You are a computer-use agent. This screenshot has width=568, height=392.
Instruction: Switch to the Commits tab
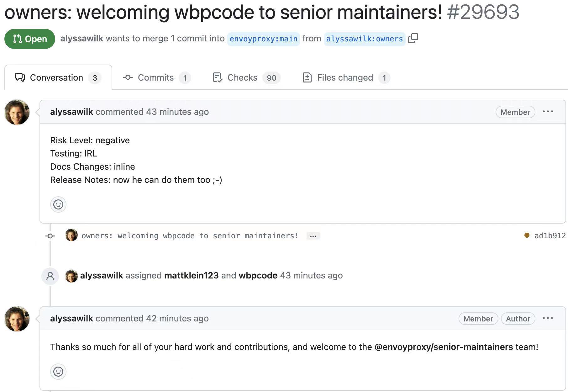coord(156,77)
